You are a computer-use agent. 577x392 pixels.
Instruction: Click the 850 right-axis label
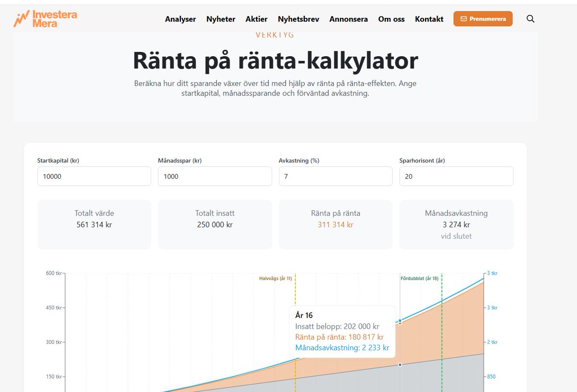(491, 377)
